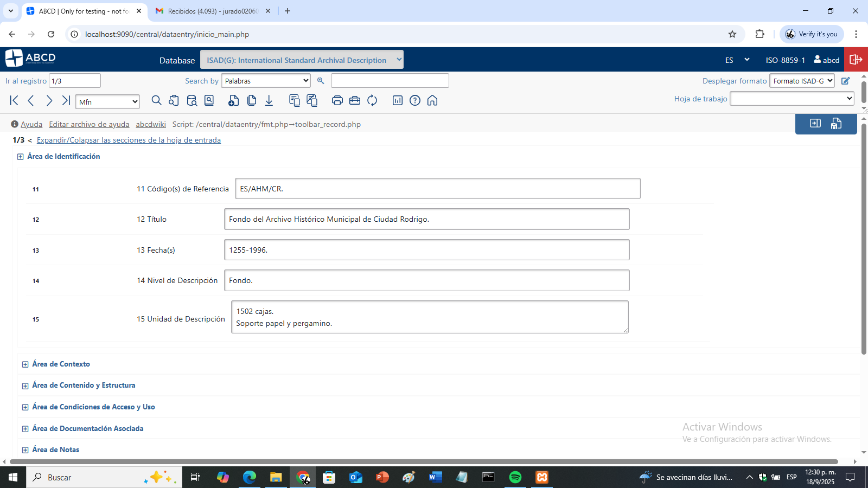The height and width of the screenshot is (488, 868).
Task: Open the toolbox briefcase icon
Action: pyautogui.click(x=355, y=100)
